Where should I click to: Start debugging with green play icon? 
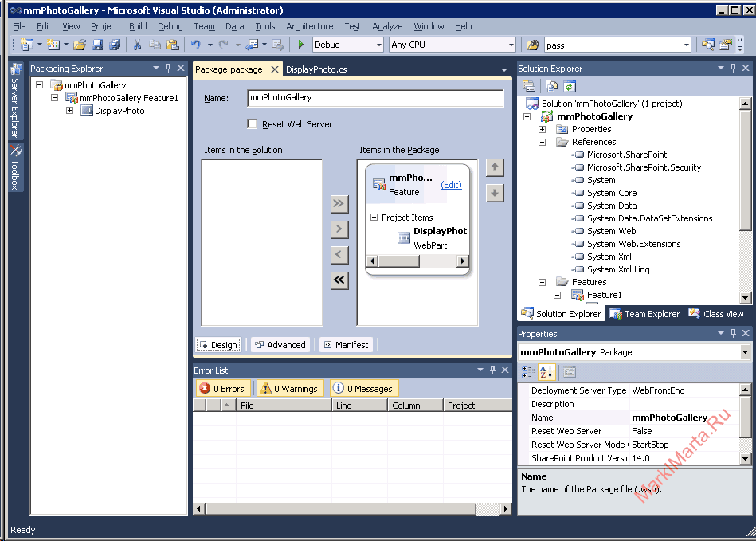301,45
